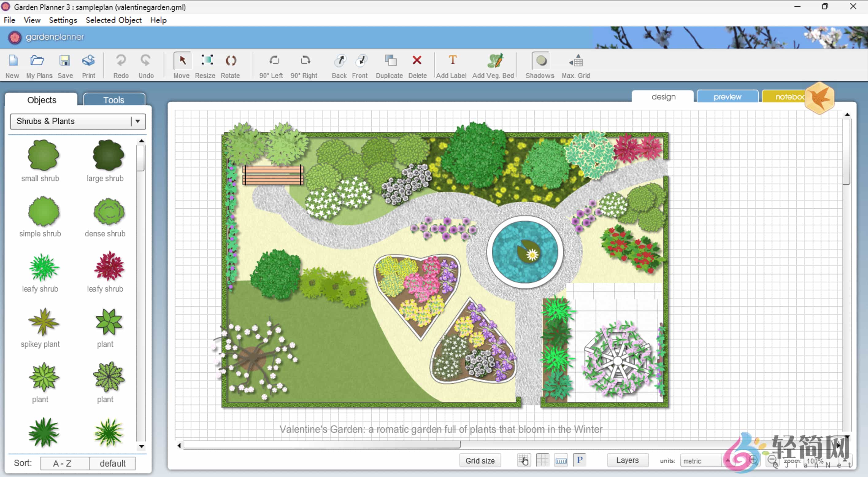Select the Move tool
Screen dimensions: 868x477
pos(181,65)
